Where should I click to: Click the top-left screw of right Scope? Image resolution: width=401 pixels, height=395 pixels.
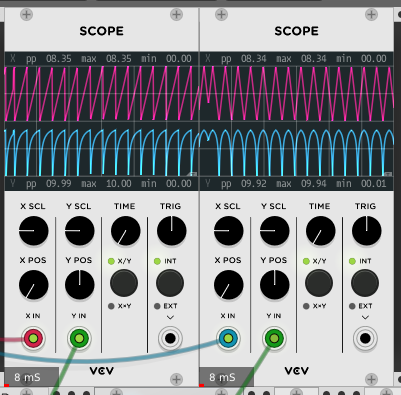click(x=221, y=14)
